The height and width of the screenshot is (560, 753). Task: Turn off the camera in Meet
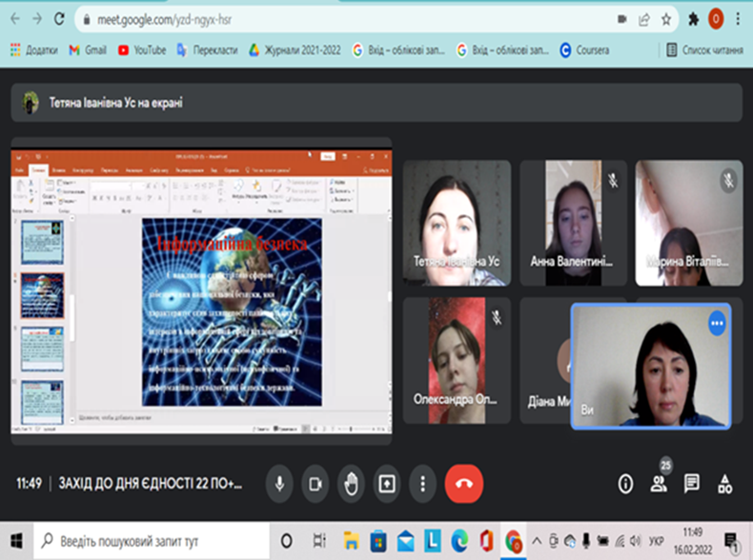coord(315,483)
